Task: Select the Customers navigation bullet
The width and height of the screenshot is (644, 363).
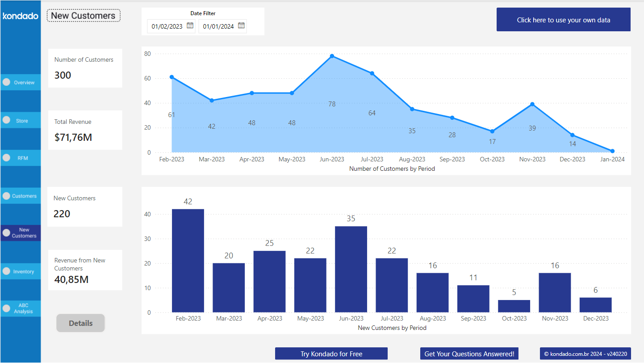Action: [x=6, y=195]
